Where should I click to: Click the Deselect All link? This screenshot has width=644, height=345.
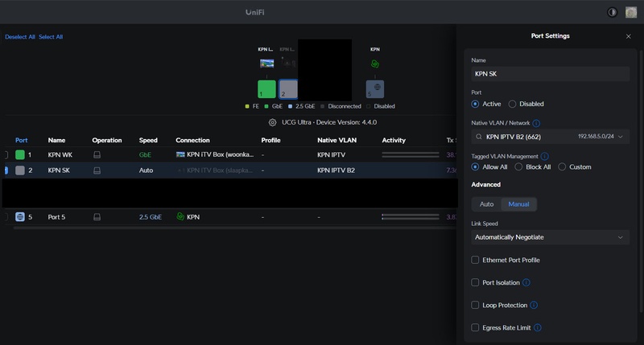pos(20,37)
